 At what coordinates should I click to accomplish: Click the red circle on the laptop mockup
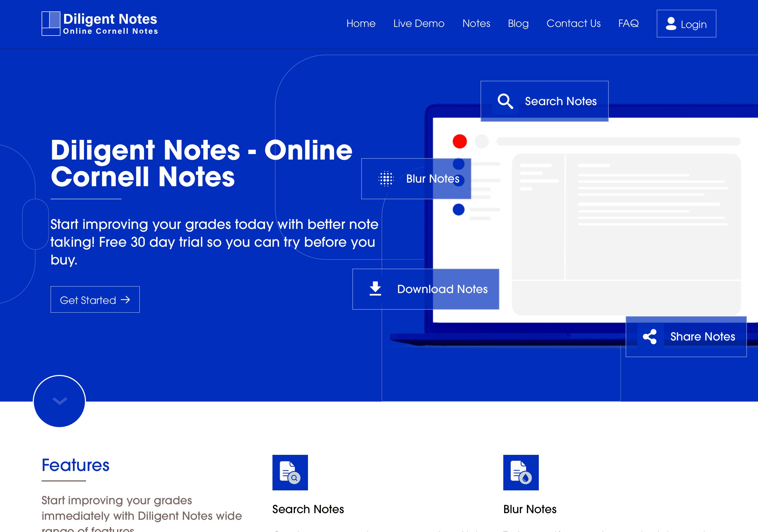coord(459,141)
